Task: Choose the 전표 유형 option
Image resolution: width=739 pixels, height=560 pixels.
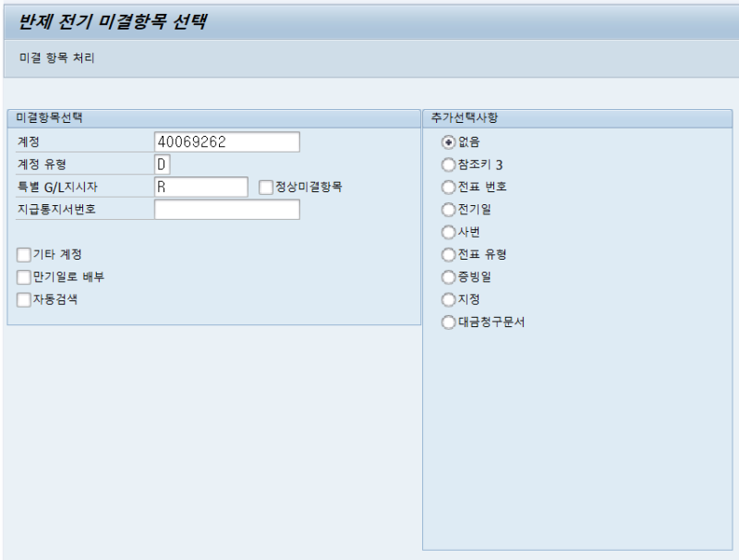Action: coord(447,254)
